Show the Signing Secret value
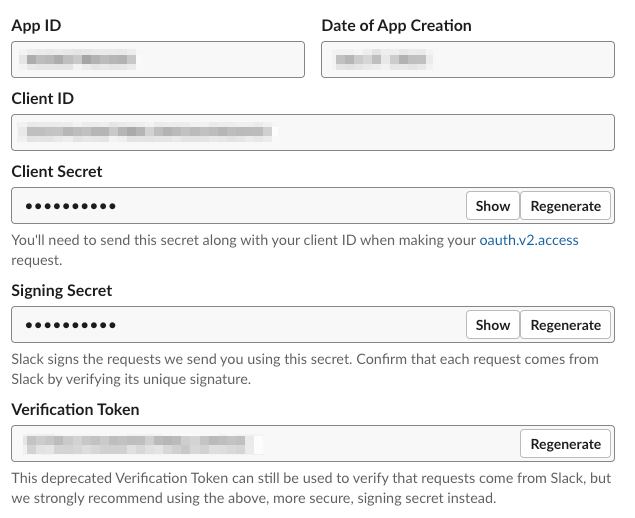Viewport: 635px width, 518px height. [492, 325]
